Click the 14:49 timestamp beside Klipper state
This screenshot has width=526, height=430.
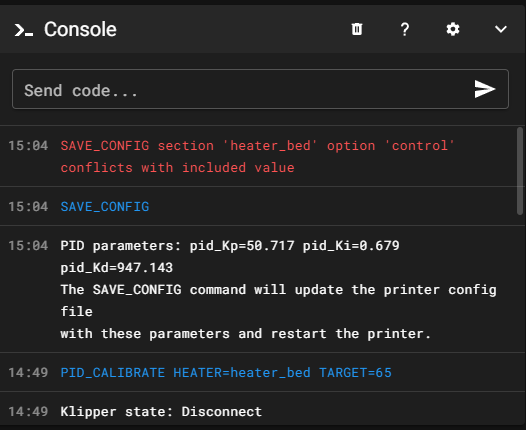tap(28, 411)
